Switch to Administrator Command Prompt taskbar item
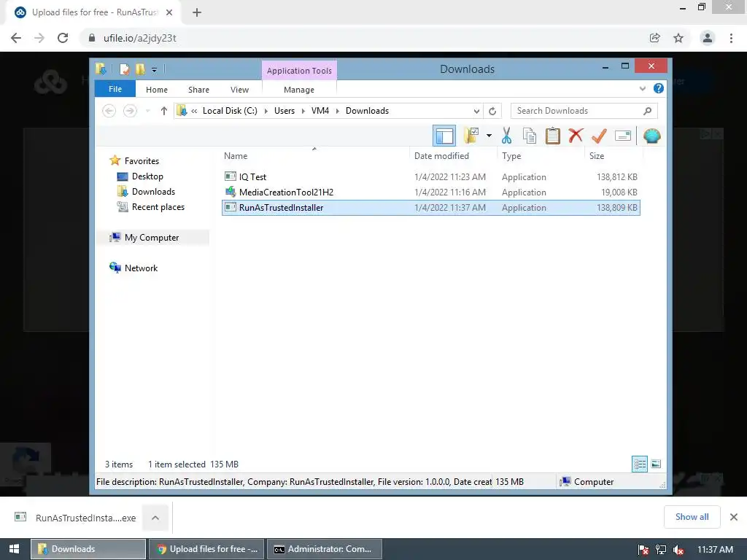Viewport: 747px width, 560px height. click(x=325, y=549)
